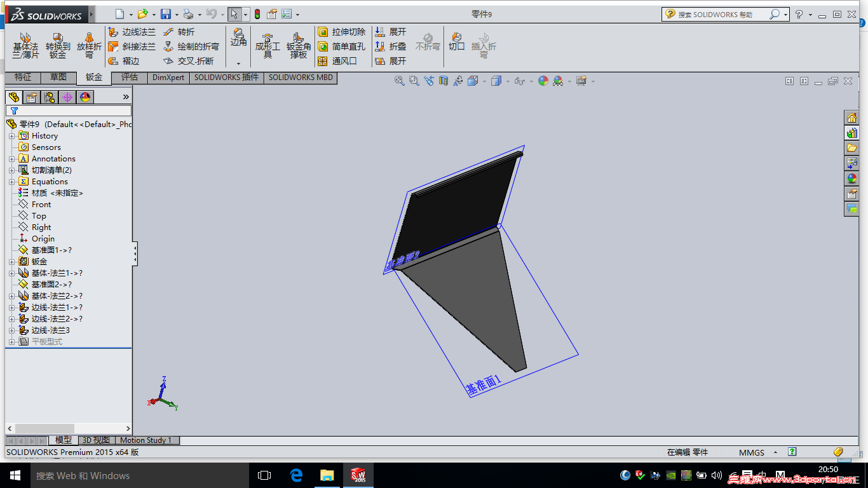Open the SOLIDWORKS MBD tab
This screenshot has height=488, width=868.
[301, 78]
